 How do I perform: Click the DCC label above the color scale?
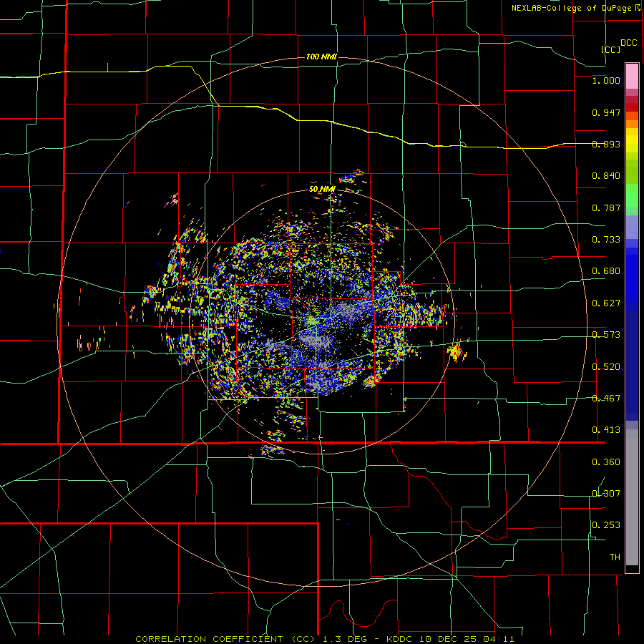click(x=629, y=43)
